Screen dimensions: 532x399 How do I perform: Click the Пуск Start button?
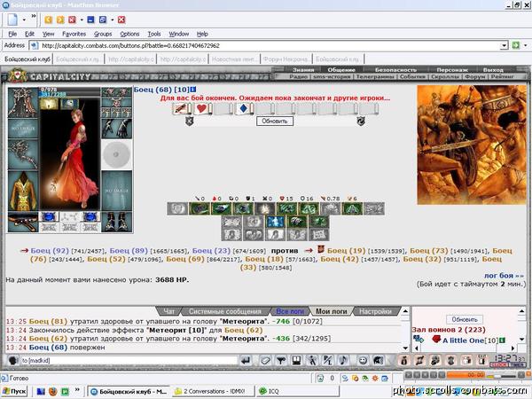point(14,391)
